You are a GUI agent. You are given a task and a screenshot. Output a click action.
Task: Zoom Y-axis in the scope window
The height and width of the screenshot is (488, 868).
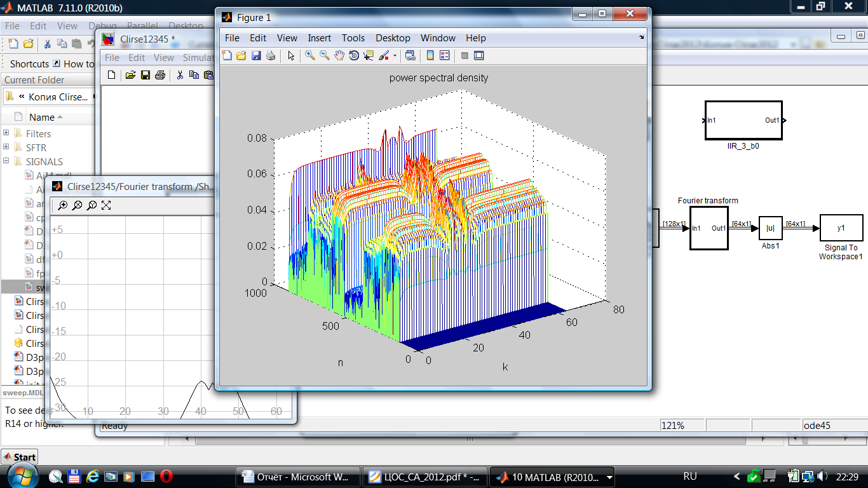click(x=92, y=205)
